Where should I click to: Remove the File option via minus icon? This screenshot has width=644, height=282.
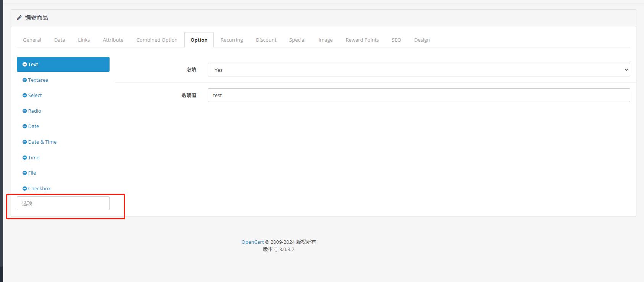25,173
